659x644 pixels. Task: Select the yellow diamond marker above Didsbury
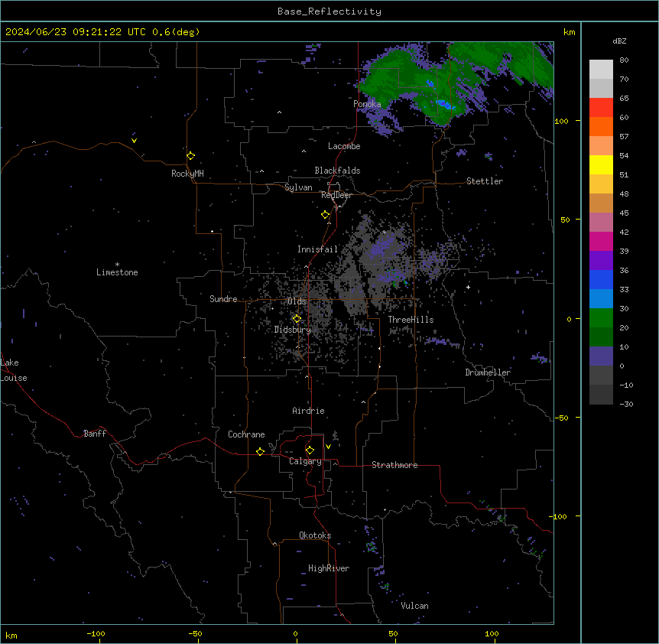pos(297,319)
